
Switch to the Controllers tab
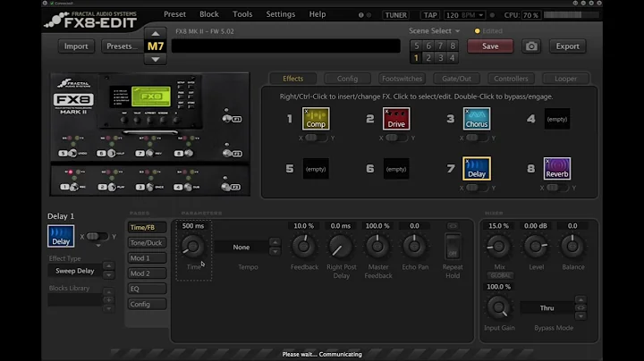click(x=511, y=79)
